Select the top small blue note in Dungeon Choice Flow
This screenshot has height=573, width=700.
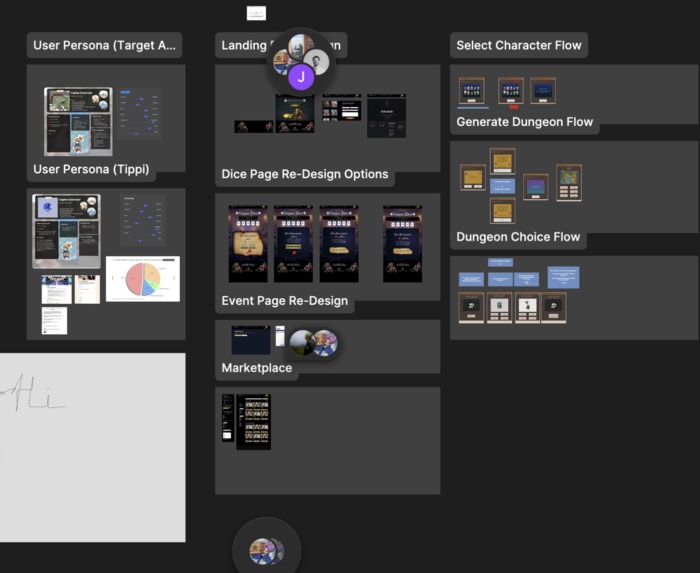[500, 262]
